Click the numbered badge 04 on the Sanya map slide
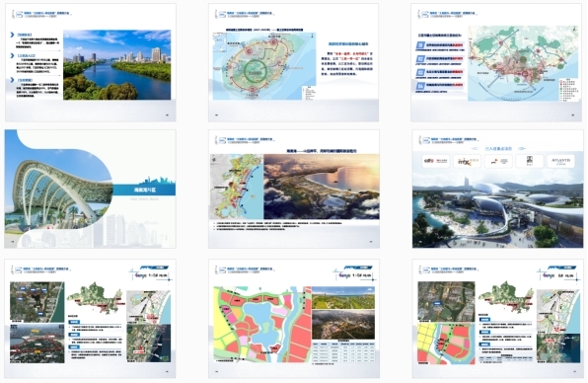 pyautogui.click(x=420, y=86)
